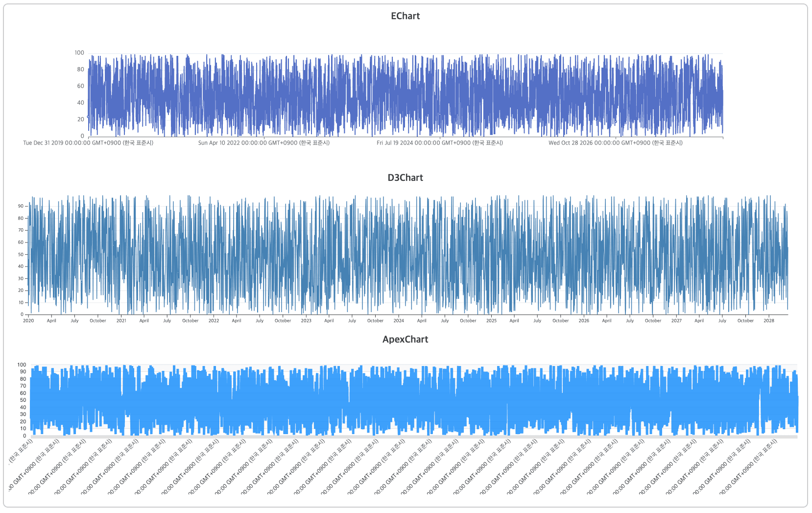
Task: Click the 70 tick on D3Chart y-axis
Action: coord(21,230)
